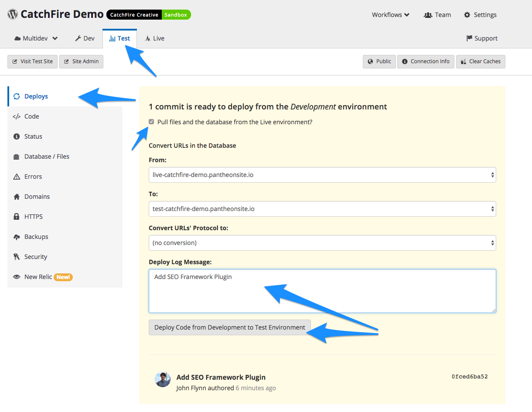Image resolution: width=532 pixels, height=412 pixels.
Task: Open the Team menu item
Action: coord(437,15)
